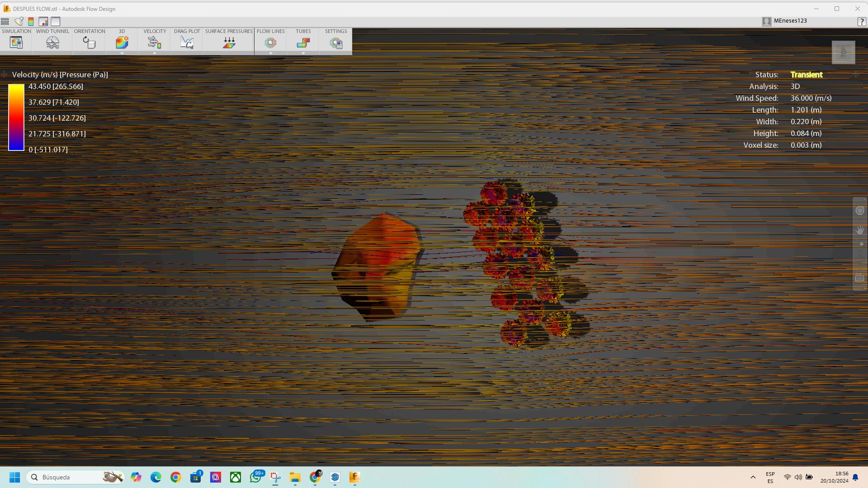868x488 pixels.
Task: Open the Orientation rotate-cube tool
Action: pyautogui.click(x=89, y=42)
